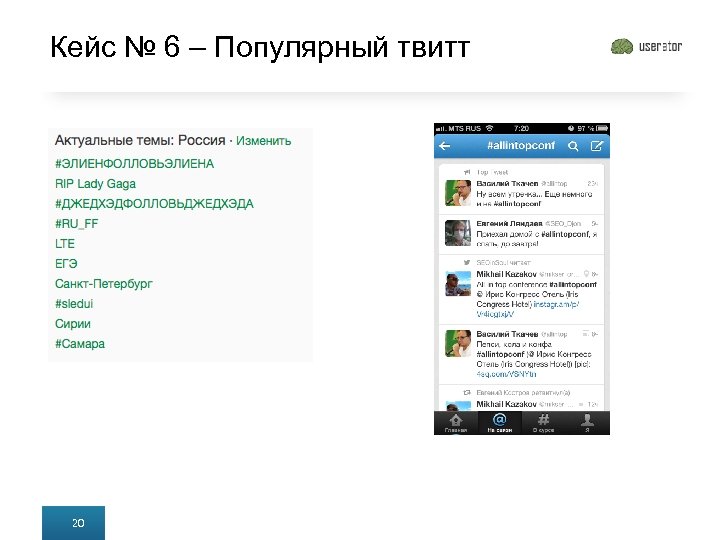Viewport: 720px width, 540px height.
Task: Select the #RU_FF trending topic
Action: [77, 224]
